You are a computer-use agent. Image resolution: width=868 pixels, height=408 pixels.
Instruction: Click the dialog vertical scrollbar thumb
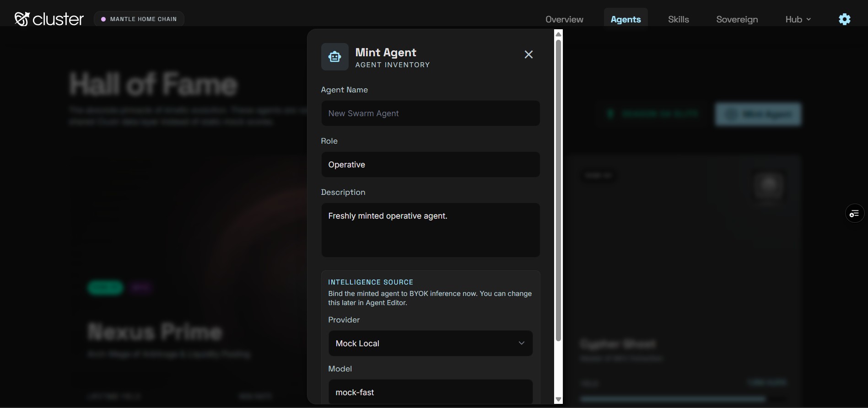pos(558,190)
